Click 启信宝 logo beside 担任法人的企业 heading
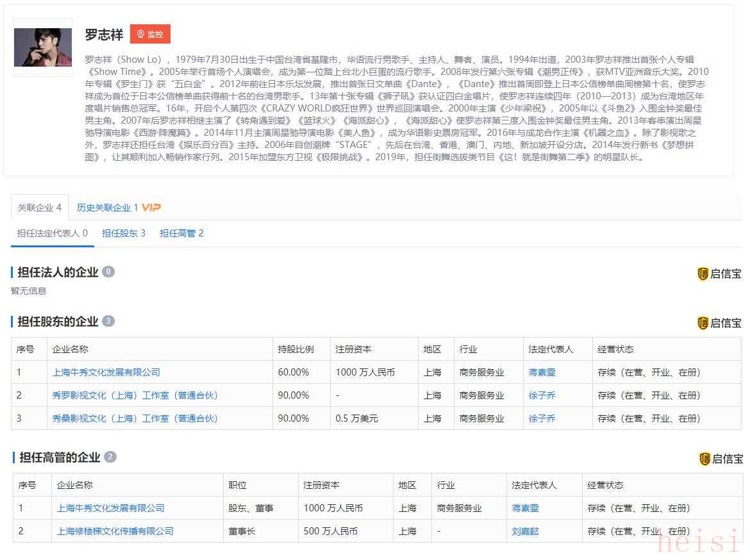This screenshot has width=750, height=560. [x=719, y=274]
